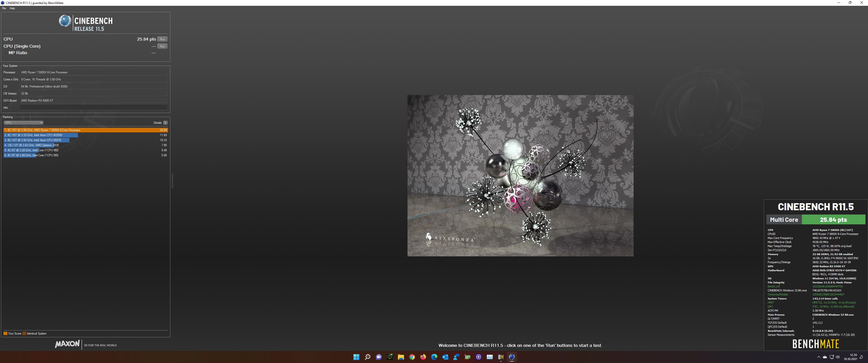
Task: Click the Your Score orange legend swatch
Action: 5,333
